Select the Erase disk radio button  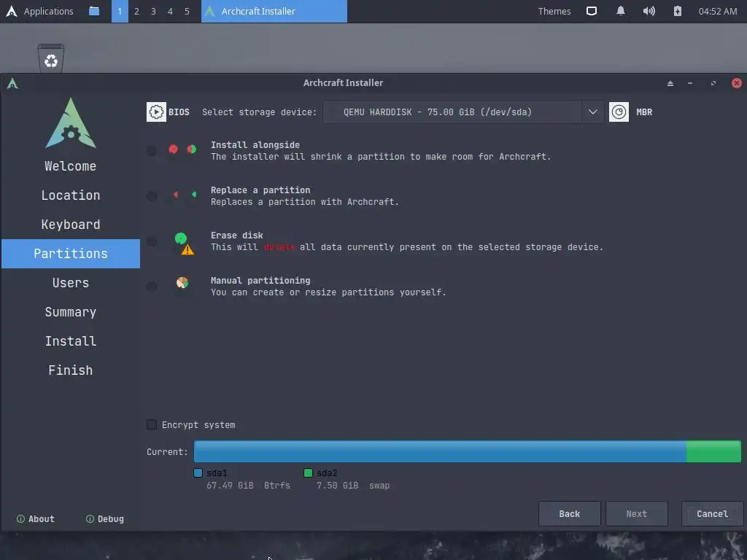152,241
